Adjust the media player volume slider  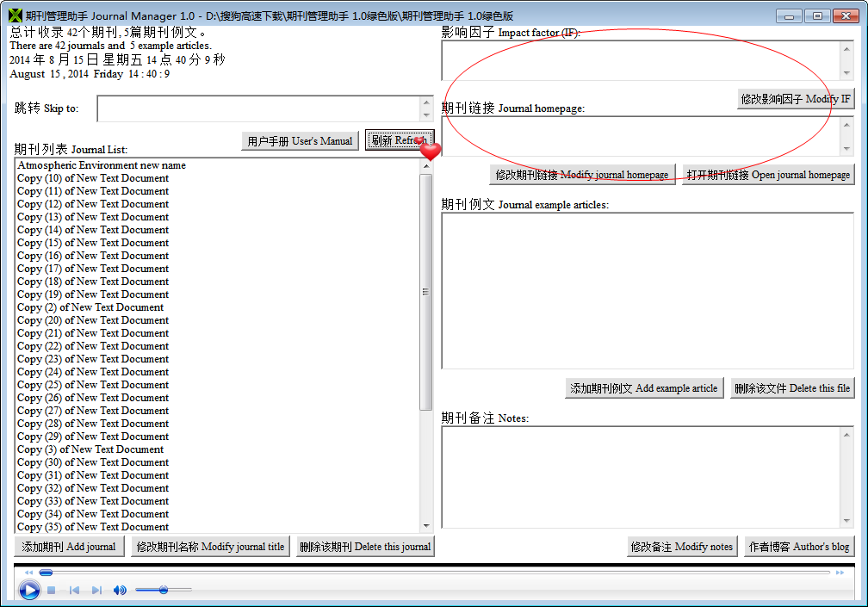pyautogui.click(x=164, y=590)
